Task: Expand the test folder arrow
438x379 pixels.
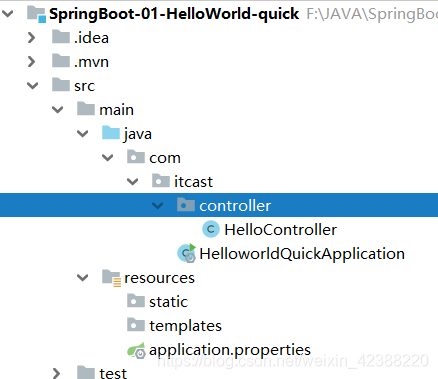Action: (x=57, y=373)
